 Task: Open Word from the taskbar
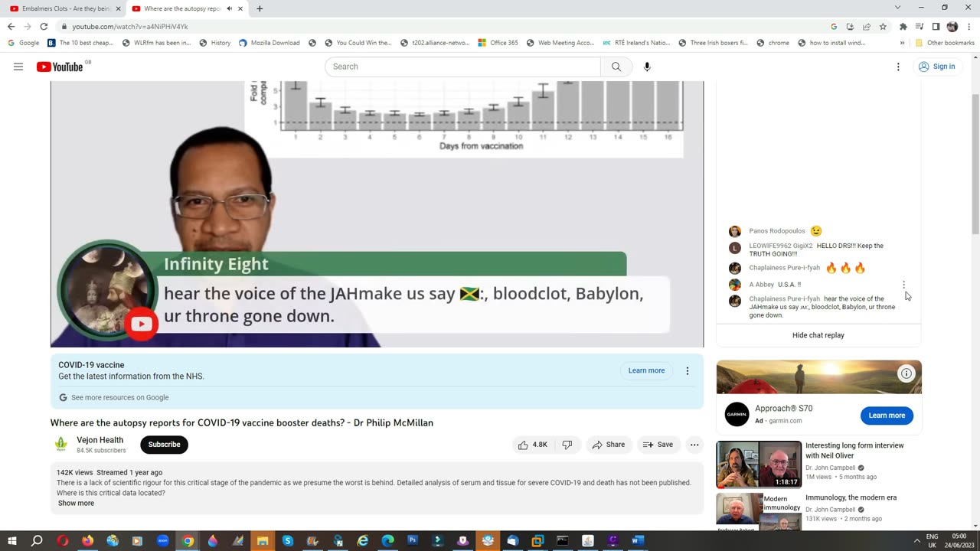(637, 540)
